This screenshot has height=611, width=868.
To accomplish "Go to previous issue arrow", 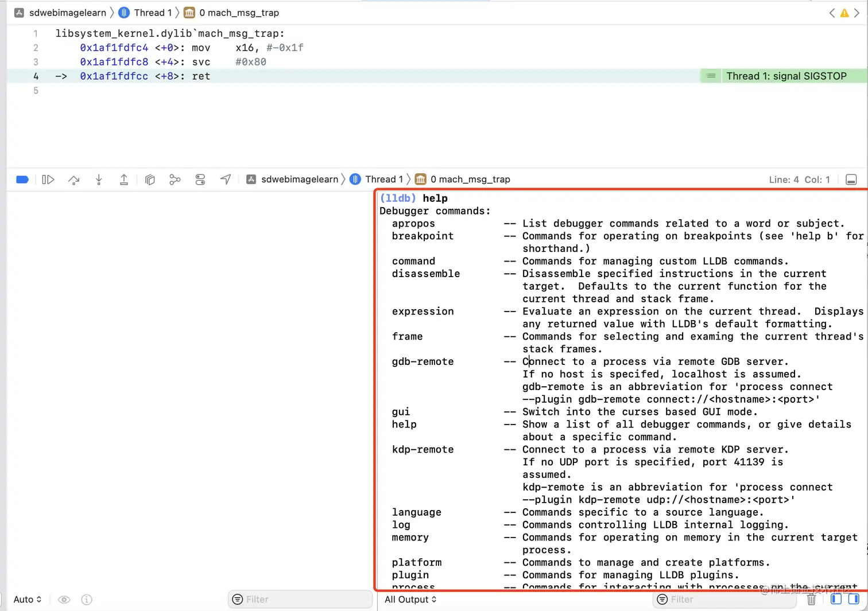I will tap(832, 13).
